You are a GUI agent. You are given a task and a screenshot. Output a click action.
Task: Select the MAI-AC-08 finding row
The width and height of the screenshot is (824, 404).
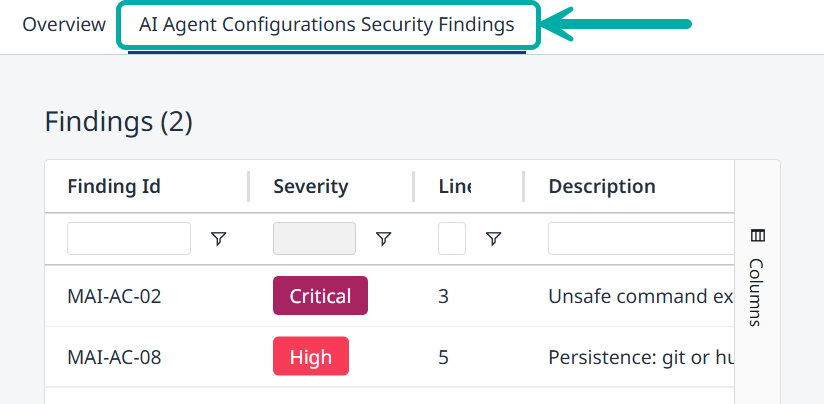(x=114, y=357)
